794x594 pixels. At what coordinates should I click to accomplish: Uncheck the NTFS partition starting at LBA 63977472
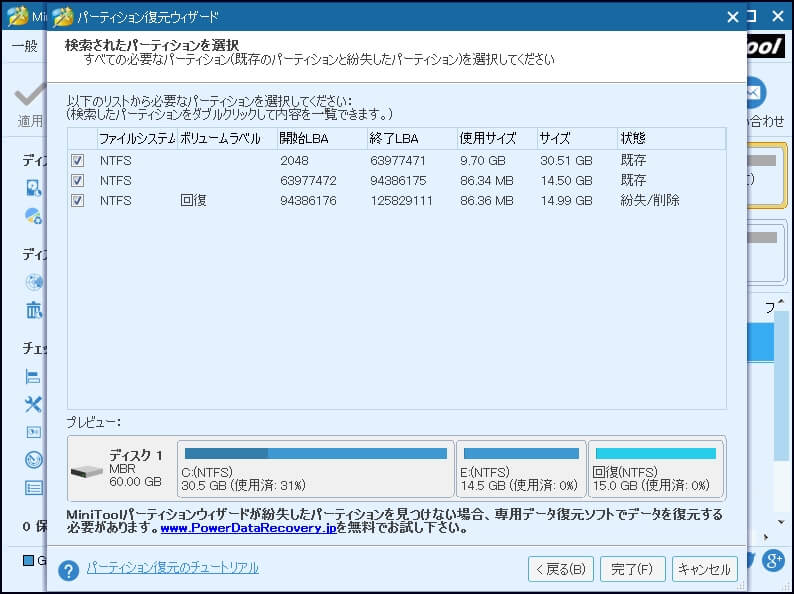click(77, 180)
